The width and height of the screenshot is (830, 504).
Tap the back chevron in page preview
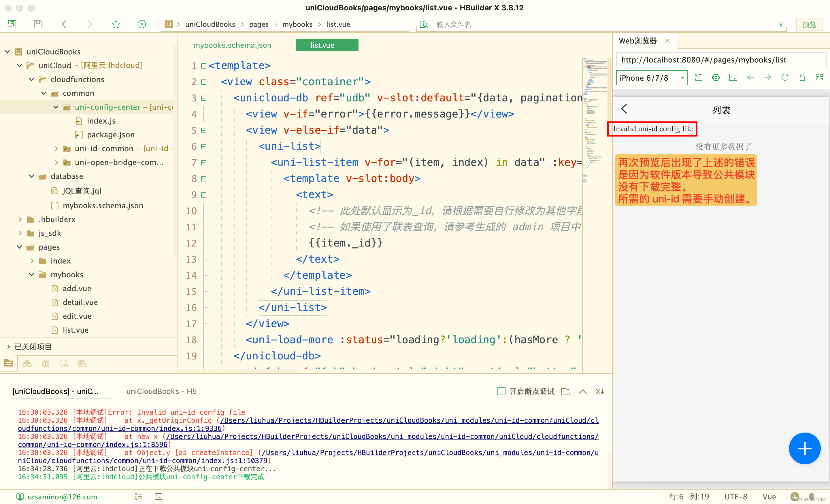624,109
